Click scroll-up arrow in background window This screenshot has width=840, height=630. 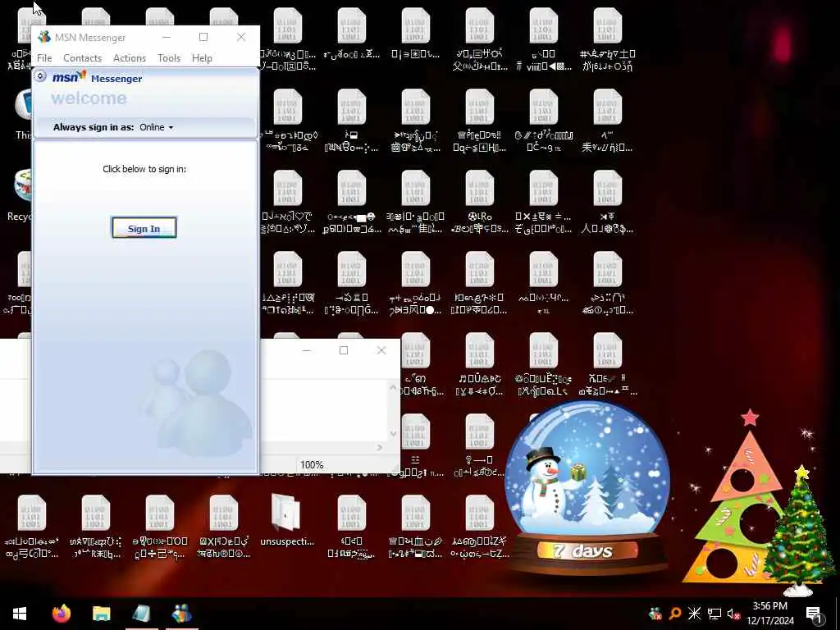pyautogui.click(x=393, y=387)
